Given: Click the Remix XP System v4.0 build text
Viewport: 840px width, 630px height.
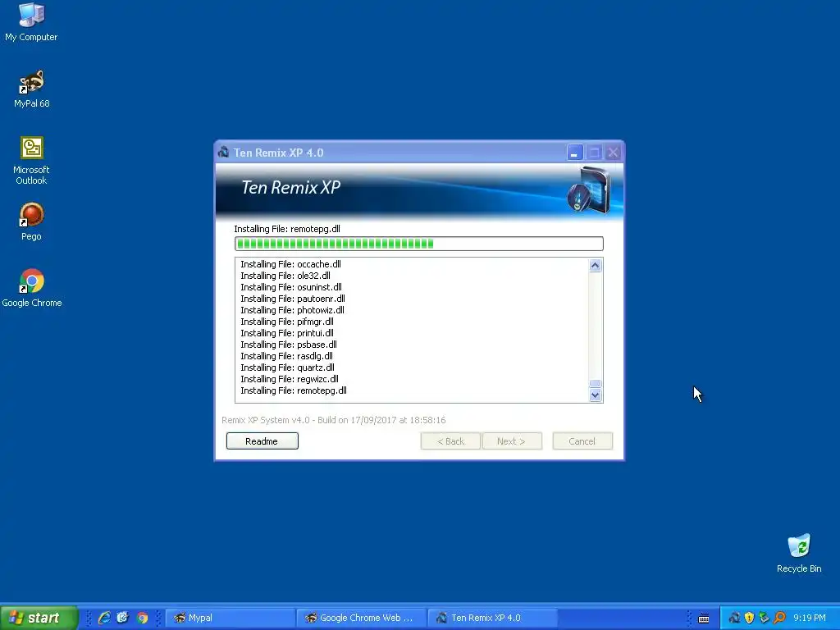Looking at the screenshot, I should (x=333, y=420).
